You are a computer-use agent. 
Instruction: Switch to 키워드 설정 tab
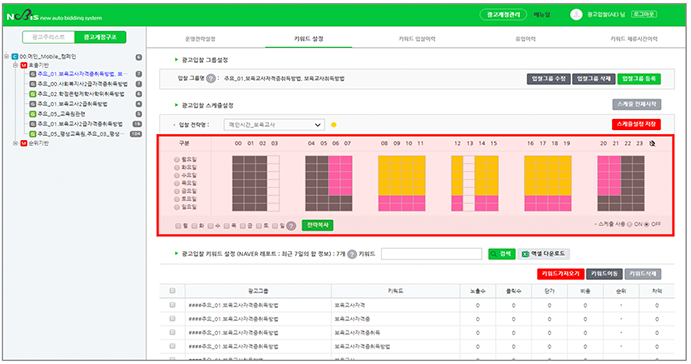pos(309,39)
